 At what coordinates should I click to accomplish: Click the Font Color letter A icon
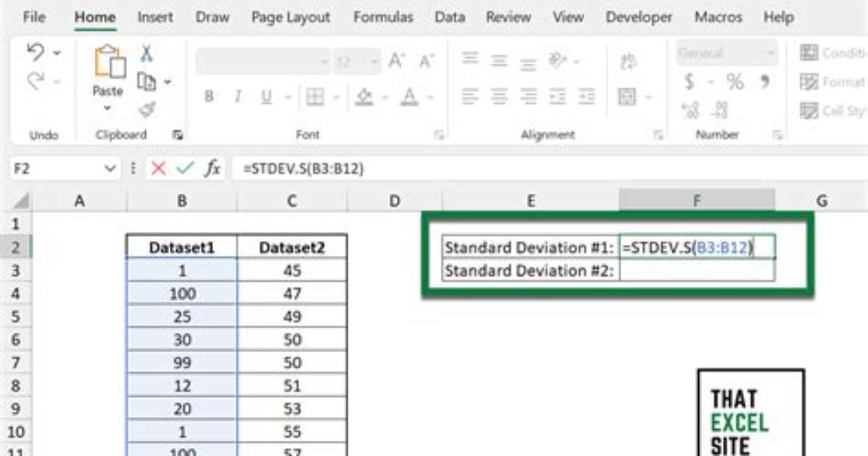pyautogui.click(x=409, y=97)
